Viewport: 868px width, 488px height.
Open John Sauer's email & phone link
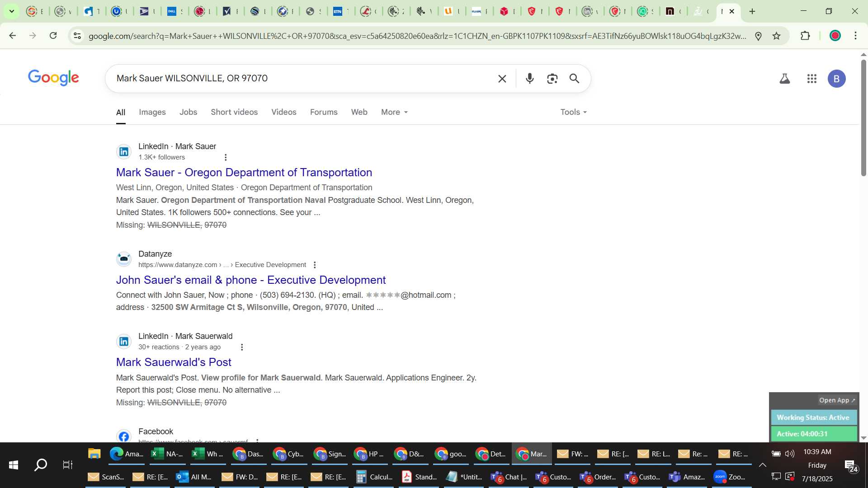(x=251, y=280)
